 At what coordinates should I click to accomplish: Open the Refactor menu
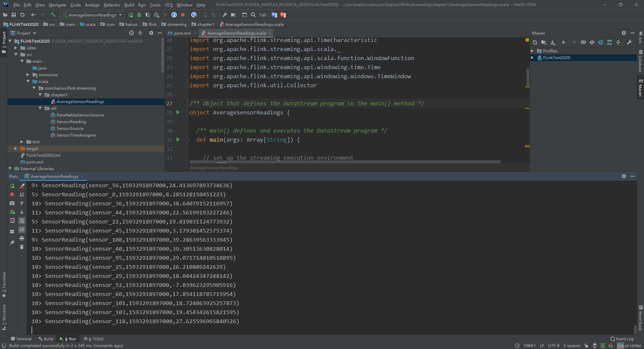pos(112,5)
